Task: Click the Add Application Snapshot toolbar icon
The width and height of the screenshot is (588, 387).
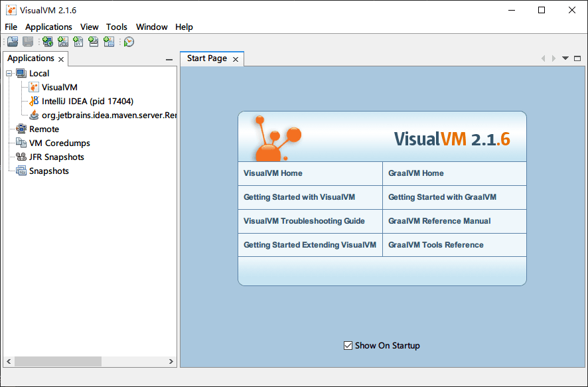Action: click(x=109, y=42)
